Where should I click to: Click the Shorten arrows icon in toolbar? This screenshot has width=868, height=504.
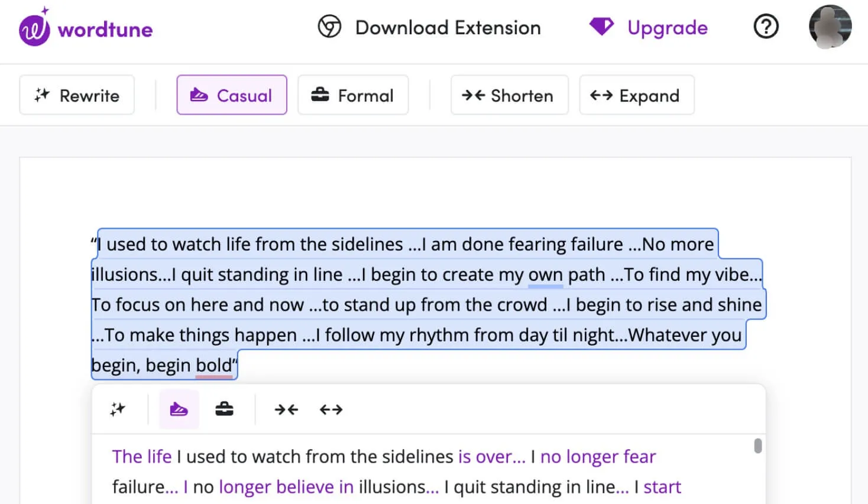click(x=474, y=95)
